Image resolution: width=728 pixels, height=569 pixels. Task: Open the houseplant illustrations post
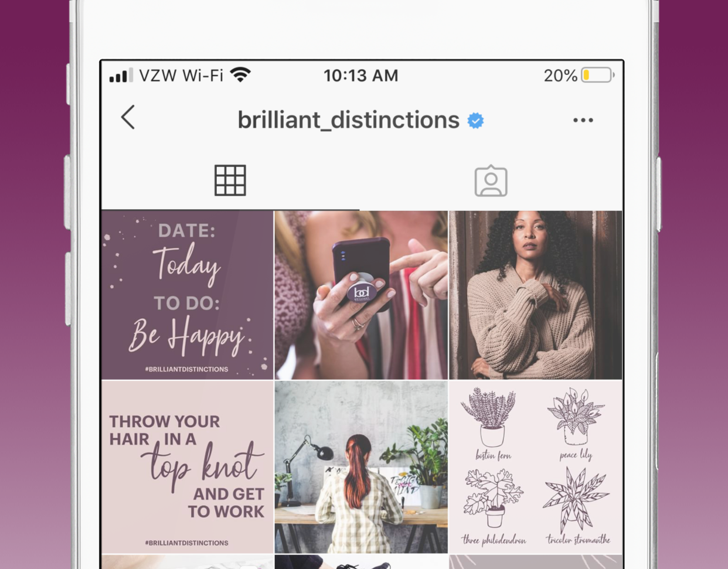tap(535, 467)
